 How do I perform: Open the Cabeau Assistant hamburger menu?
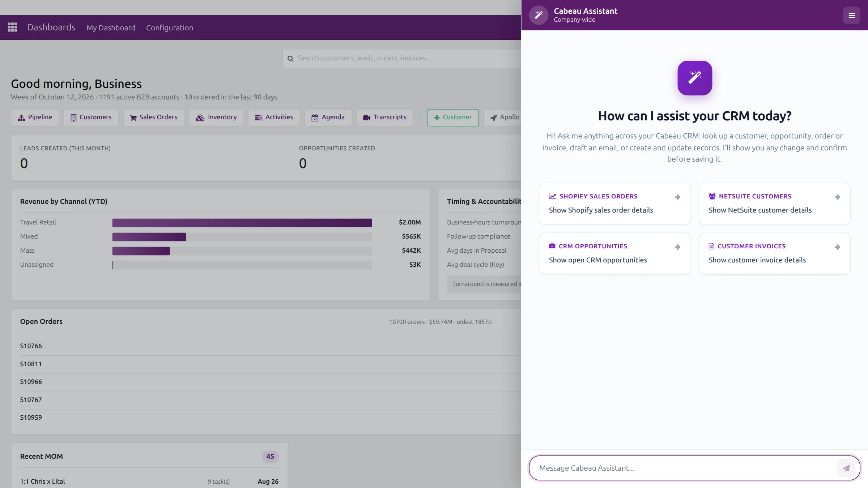point(851,16)
